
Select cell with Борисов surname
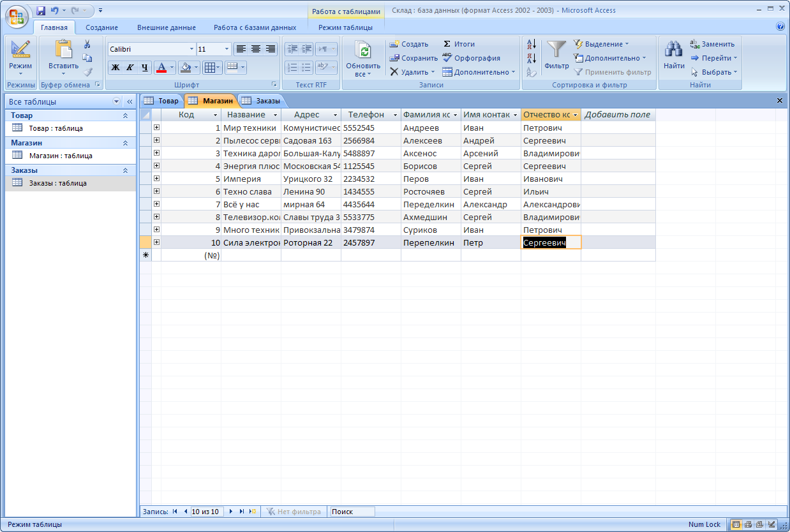click(x=431, y=166)
